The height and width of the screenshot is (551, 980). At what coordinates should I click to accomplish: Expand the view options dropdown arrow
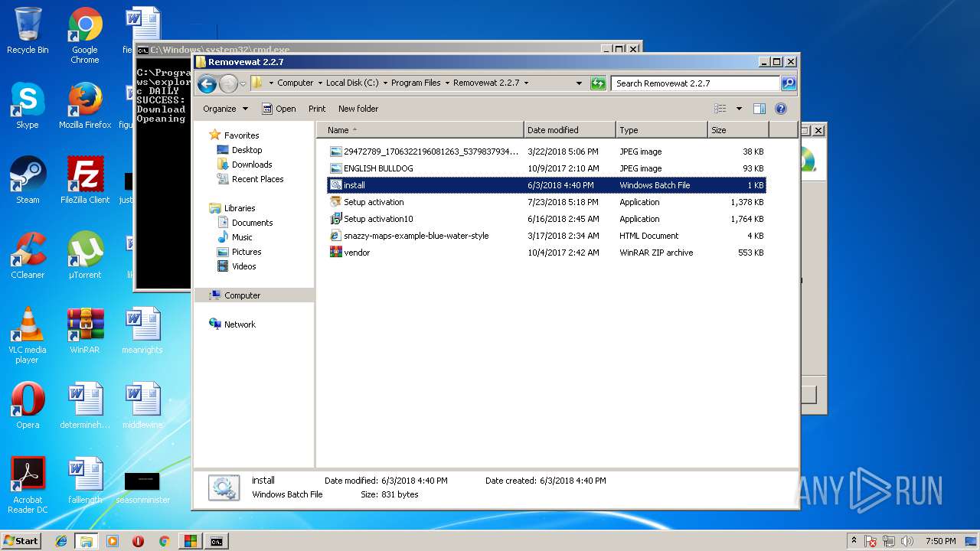point(739,109)
